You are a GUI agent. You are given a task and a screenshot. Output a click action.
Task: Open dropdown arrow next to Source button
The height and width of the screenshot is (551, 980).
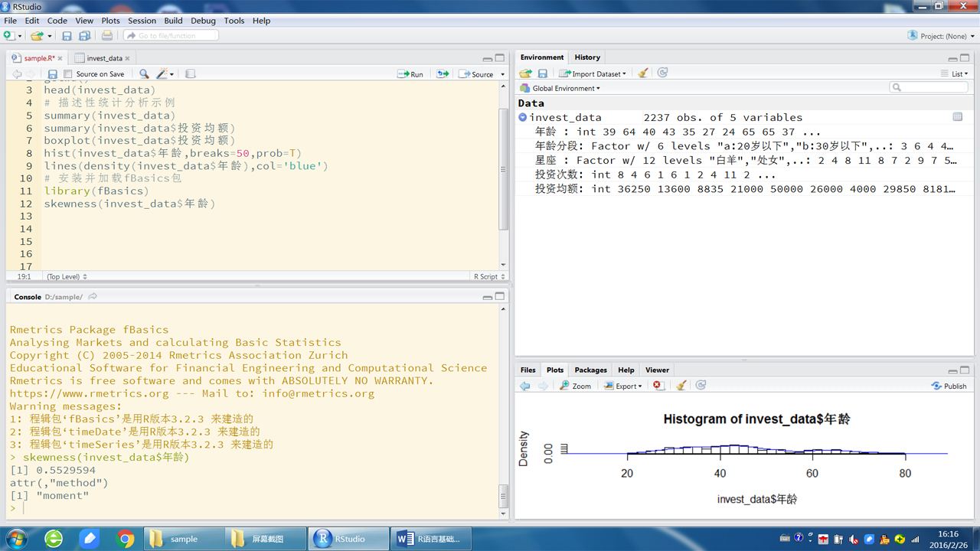502,74
